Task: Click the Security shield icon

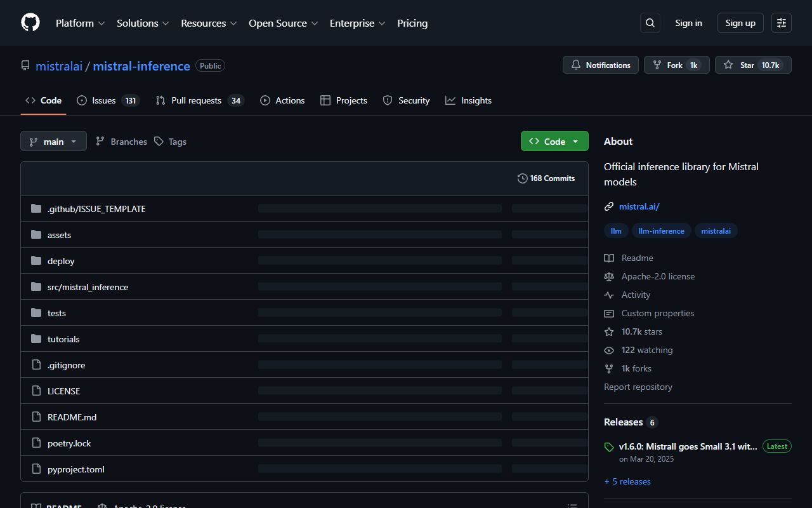Action: click(x=387, y=100)
